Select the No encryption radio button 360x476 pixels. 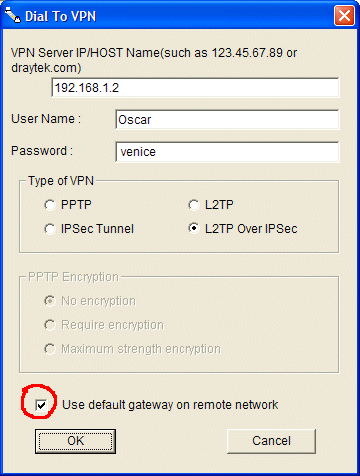[50, 301]
